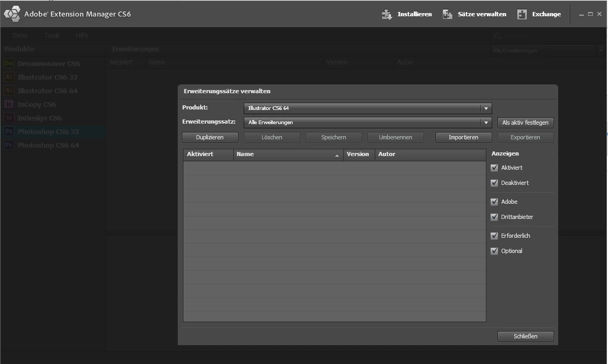Click the Adobe Extension Manager logo icon

point(12,14)
